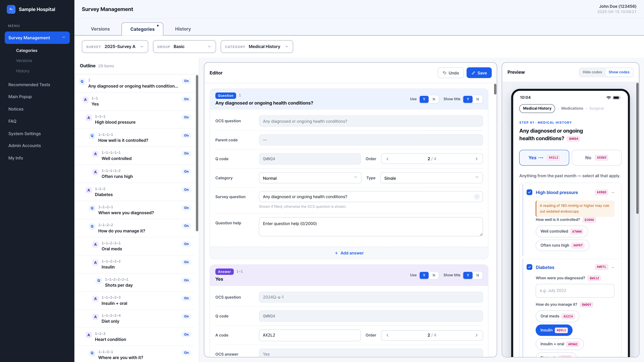Image resolution: width=644 pixels, height=362 pixels.
Task: Click the A icon beside Diabetes in outline
Action: coord(89,190)
